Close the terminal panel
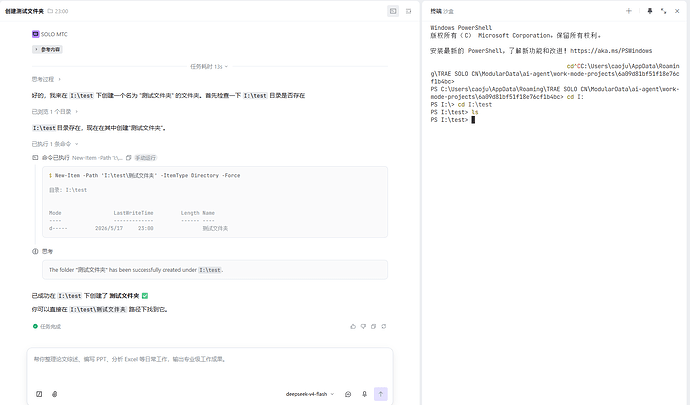Image resolution: width=690 pixels, height=405 pixels. tap(677, 11)
